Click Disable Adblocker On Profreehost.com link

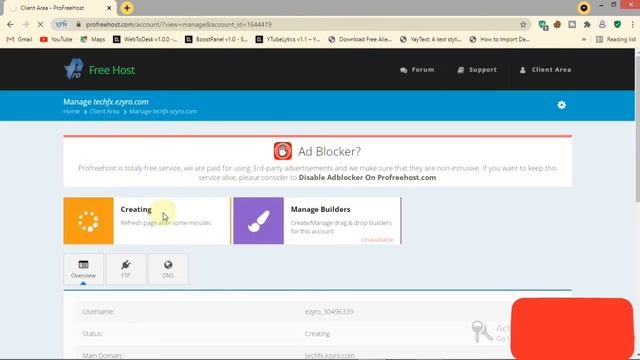click(x=367, y=178)
